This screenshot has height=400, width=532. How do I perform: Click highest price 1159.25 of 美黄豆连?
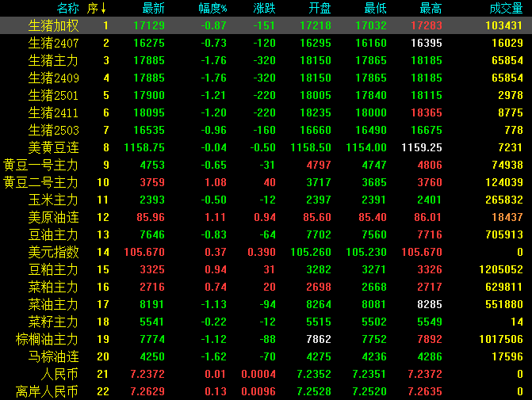coord(422,147)
